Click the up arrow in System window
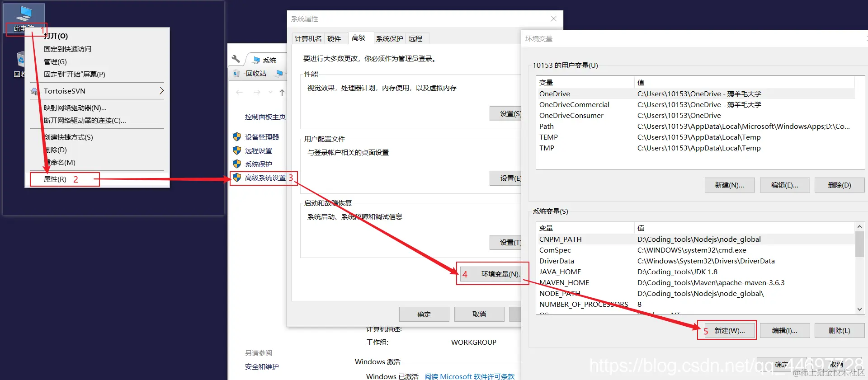This screenshot has width=868, height=380. pos(282,93)
